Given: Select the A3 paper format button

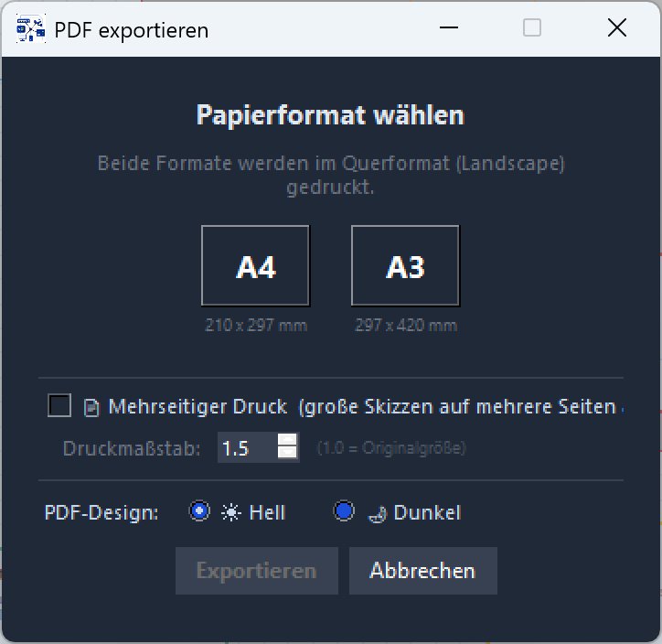Looking at the screenshot, I should click(405, 265).
